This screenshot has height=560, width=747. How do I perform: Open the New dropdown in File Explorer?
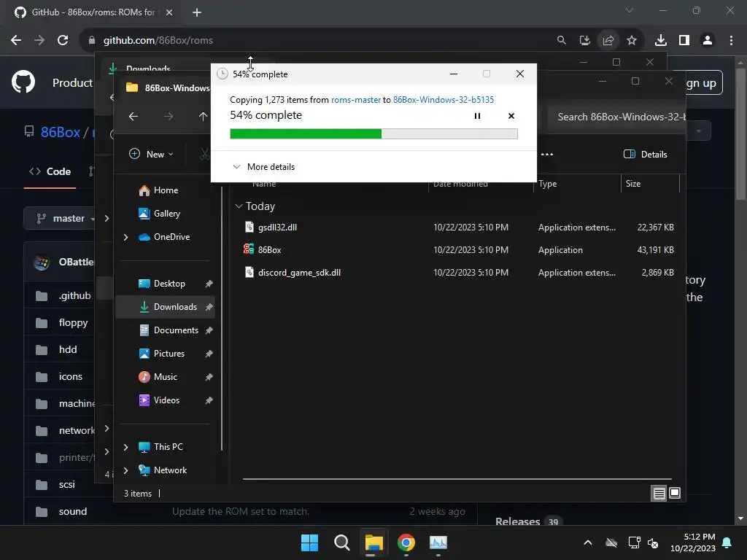tap(152, 154)
